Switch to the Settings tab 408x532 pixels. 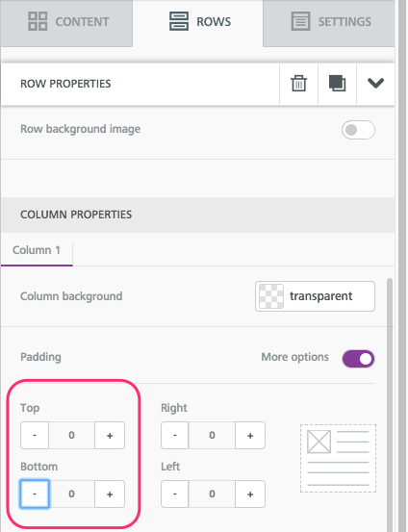point(328,22)
